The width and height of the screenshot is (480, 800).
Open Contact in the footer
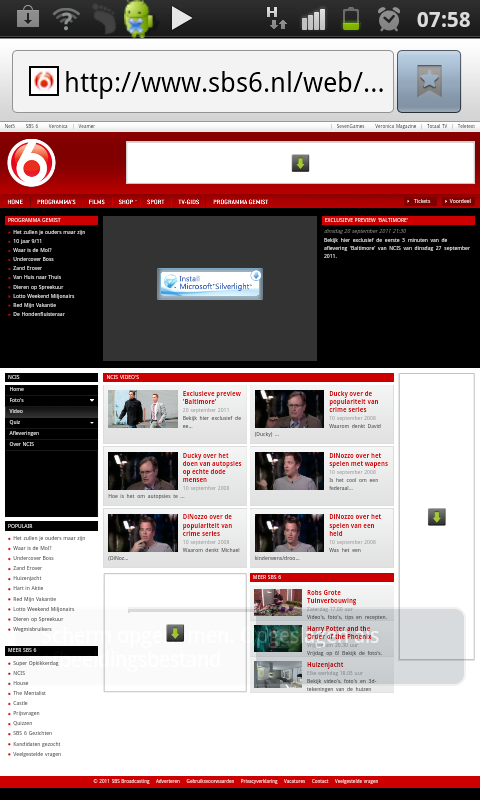tap(320, 781)
